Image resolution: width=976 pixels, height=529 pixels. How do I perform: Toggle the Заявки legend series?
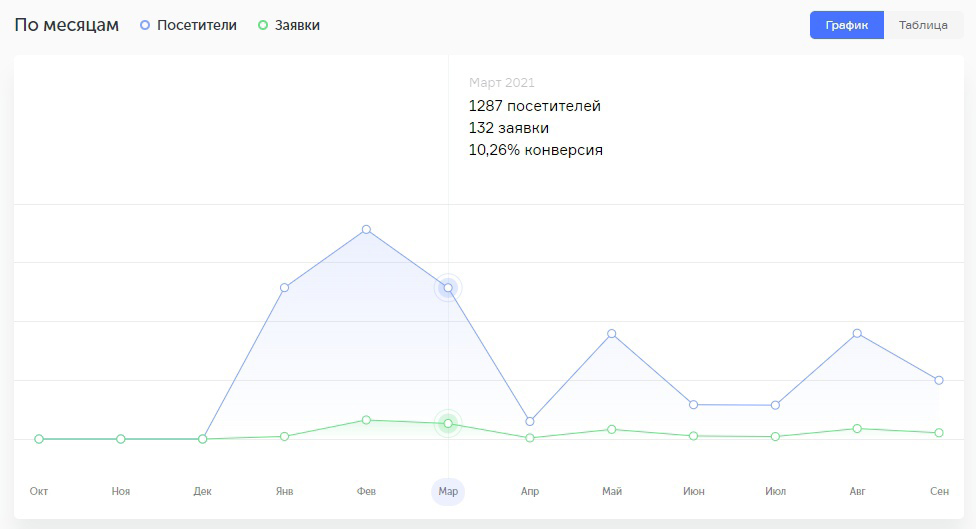(289, 26)
